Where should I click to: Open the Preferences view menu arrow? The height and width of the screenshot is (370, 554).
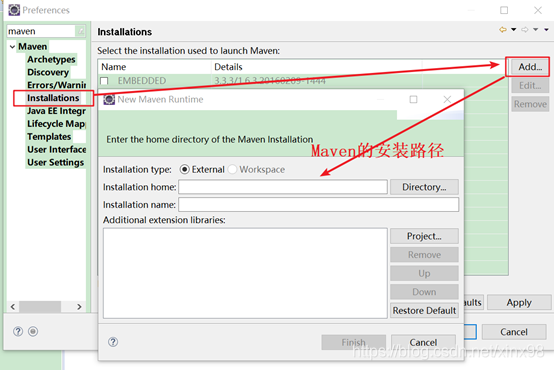tap(547, 30)
